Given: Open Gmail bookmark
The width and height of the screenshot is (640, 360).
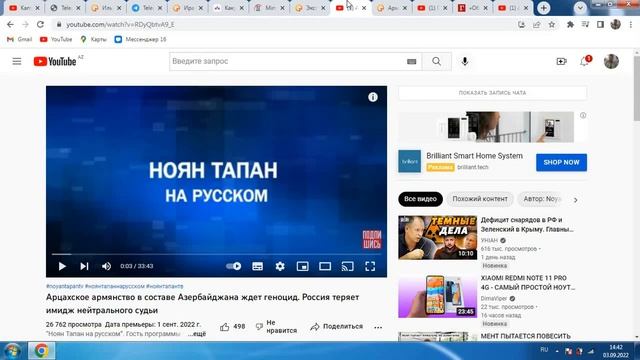Looking at the screenshot, I should 19,39.
